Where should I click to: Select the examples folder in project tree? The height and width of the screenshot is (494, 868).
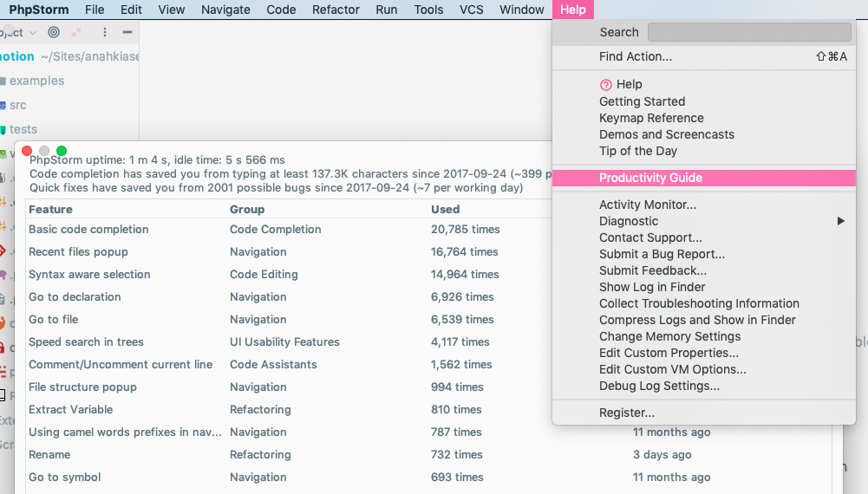[36, 81]
